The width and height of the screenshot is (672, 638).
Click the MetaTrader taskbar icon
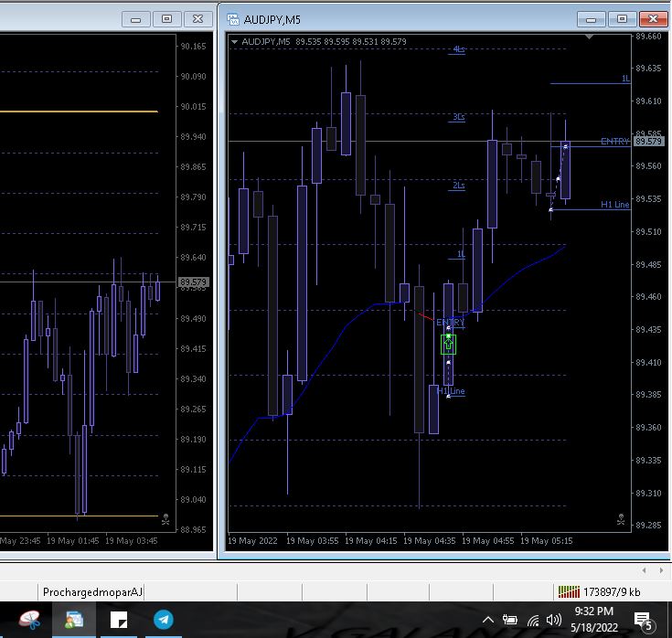click(x=73, y=620)
